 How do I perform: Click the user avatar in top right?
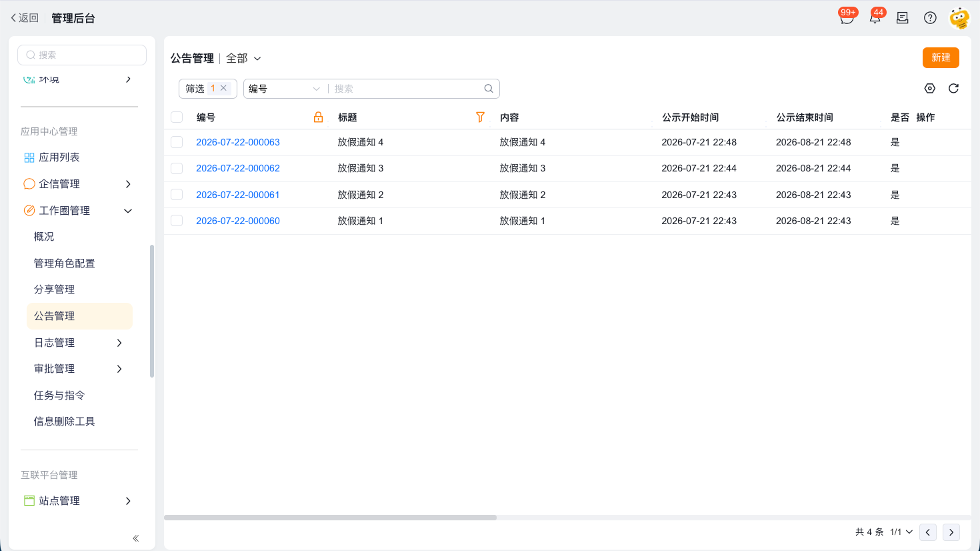pyautogui.click(x=959, y=18)
